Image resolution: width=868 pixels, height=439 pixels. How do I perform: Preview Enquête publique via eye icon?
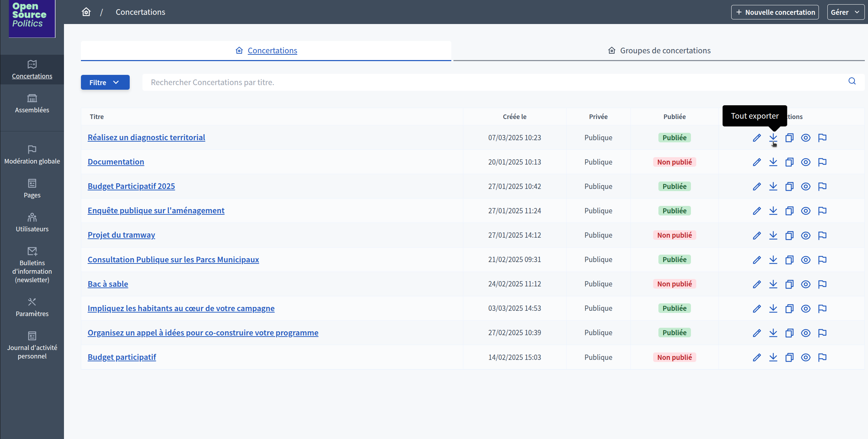pyautogui.click(x=806, y=211)
